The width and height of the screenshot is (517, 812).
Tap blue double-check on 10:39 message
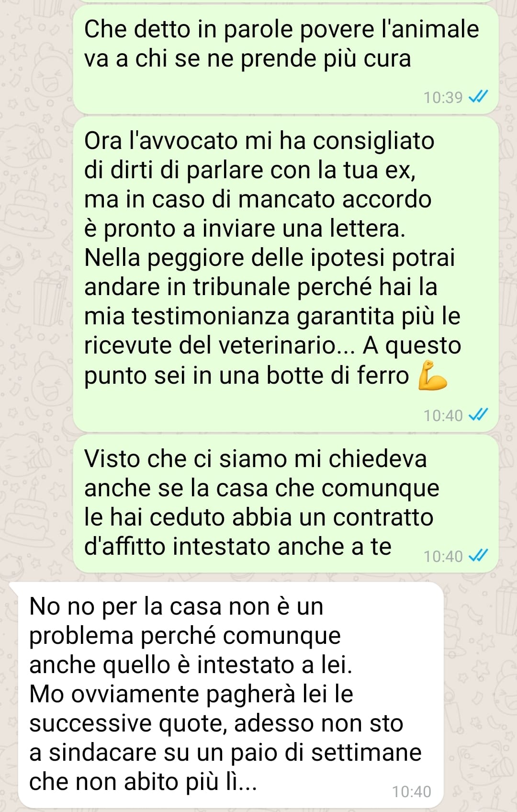click(478, 97)
